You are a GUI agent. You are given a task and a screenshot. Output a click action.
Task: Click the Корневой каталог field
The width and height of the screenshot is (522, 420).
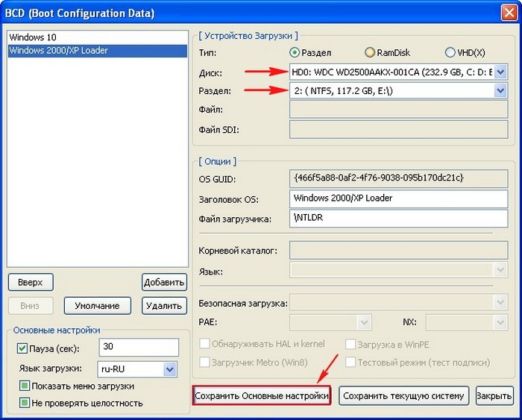click(x=398, y=251)
